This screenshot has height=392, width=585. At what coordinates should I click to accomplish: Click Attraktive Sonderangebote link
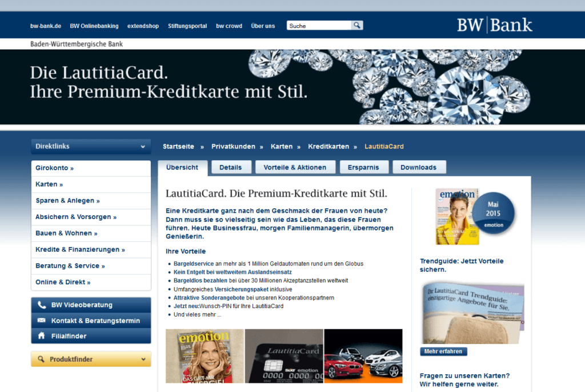209,298
